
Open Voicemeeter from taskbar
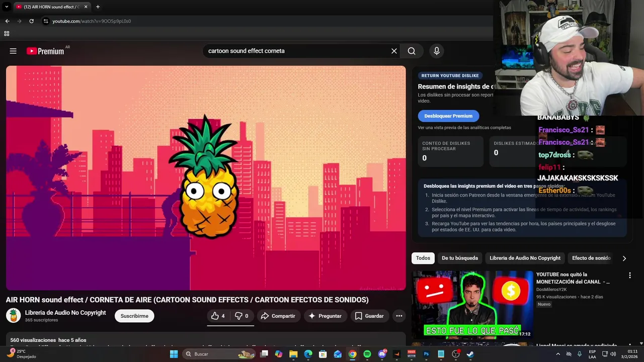pyautogui.click(x=411, y=354)
